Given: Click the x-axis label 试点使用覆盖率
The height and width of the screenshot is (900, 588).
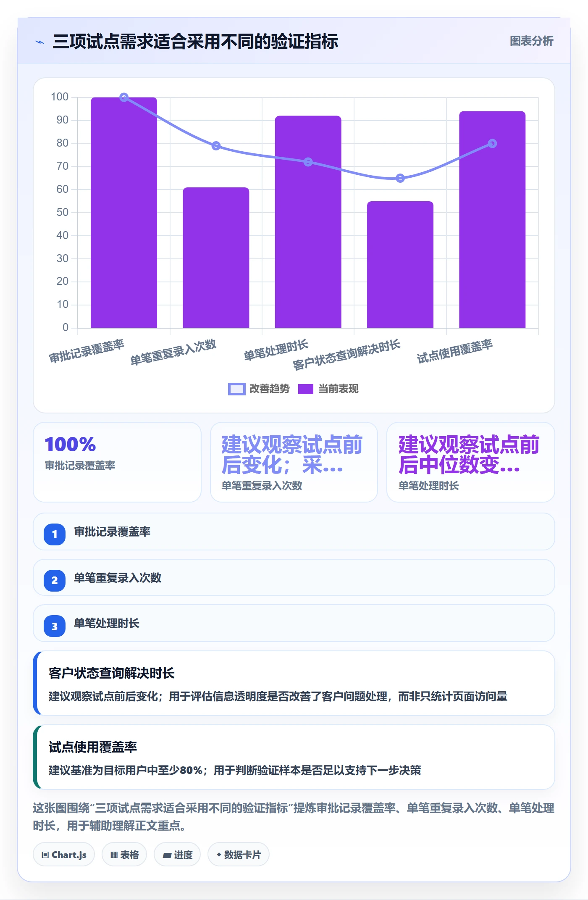Looking at the screenshot, I should (x=454, y=351).
